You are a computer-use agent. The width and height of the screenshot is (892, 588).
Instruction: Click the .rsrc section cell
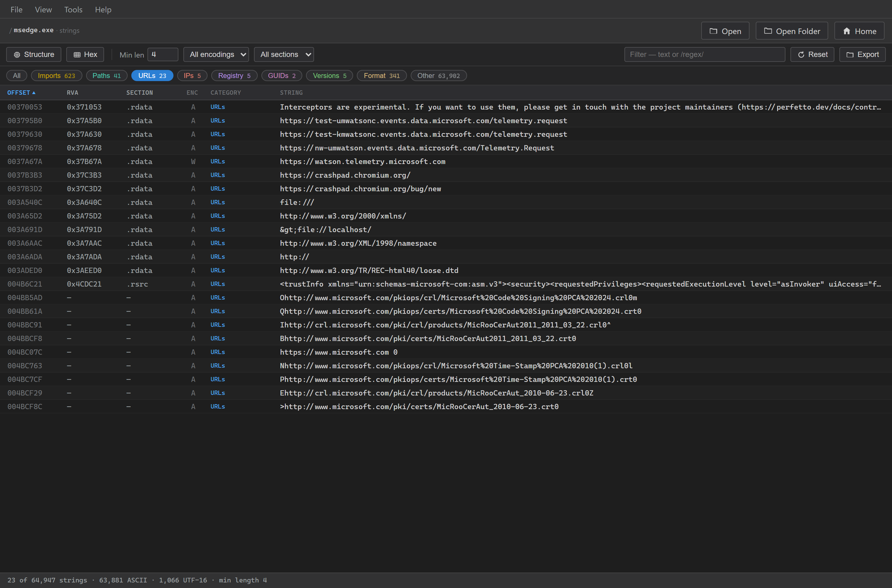coord(137,284)
